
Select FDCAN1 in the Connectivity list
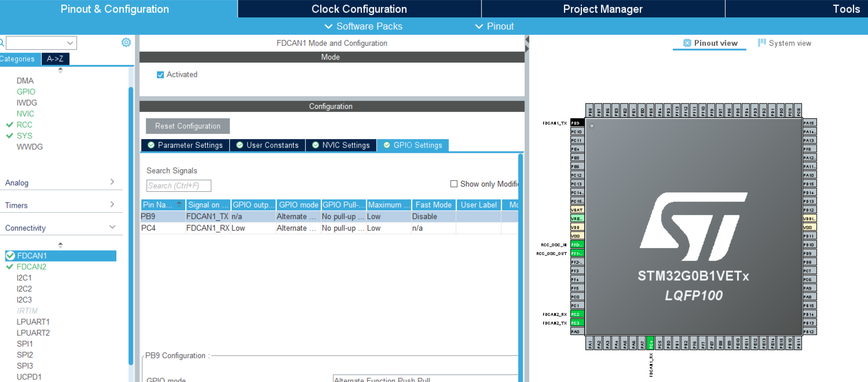[61, 256]
